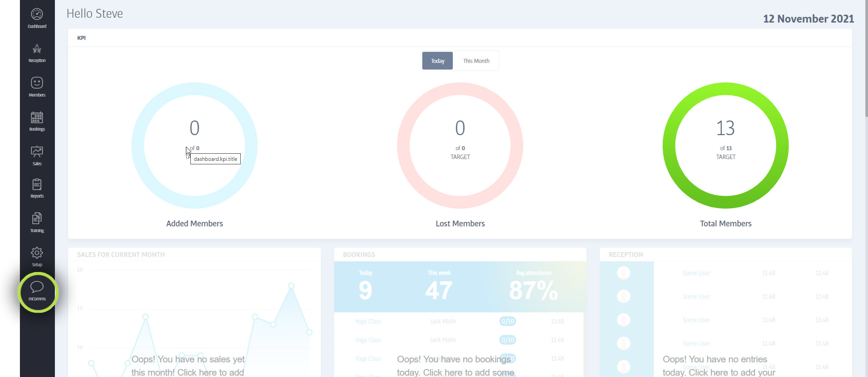Click the Sales For Current Month heading

[121, 255]
